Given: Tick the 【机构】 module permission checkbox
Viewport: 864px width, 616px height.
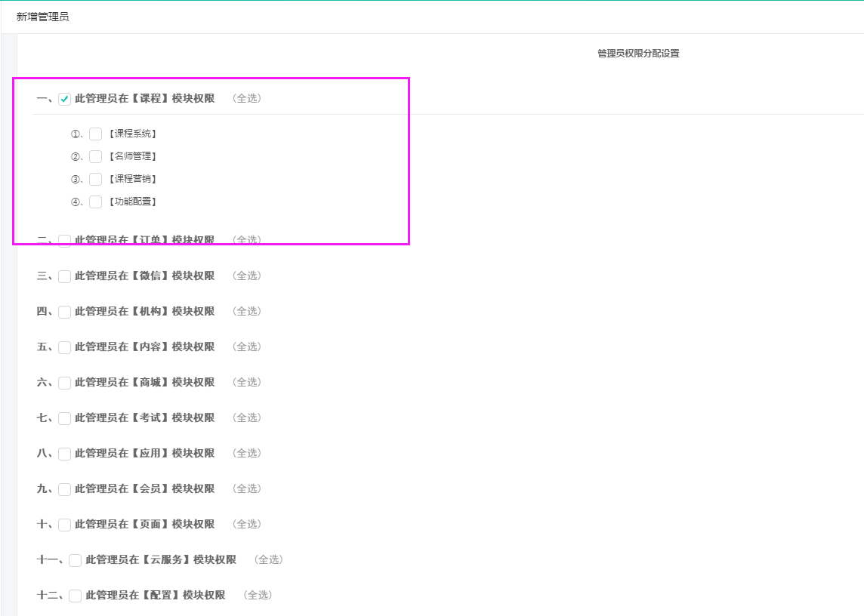Looking at the screenshot, I should (x=65, y=312).
